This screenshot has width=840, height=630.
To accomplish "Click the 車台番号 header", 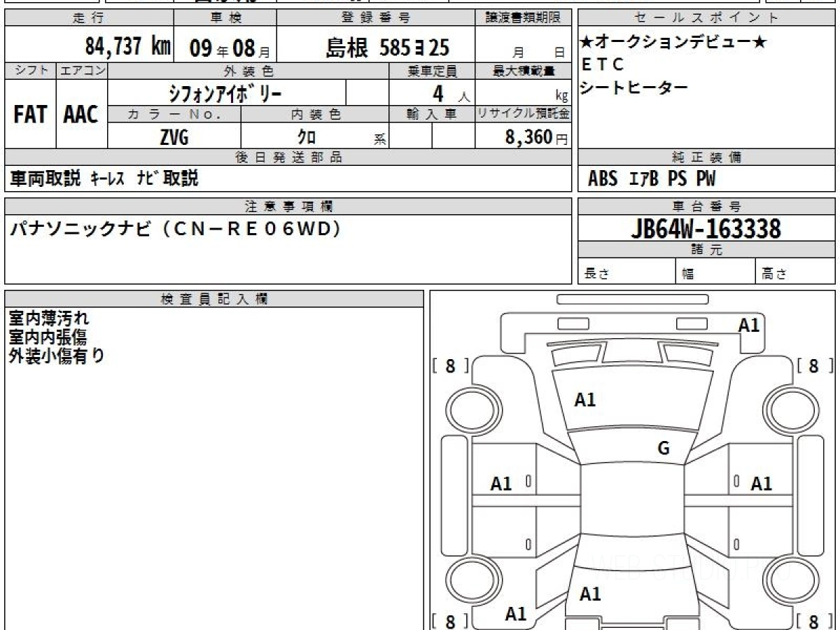I will (x=706, y=206).
